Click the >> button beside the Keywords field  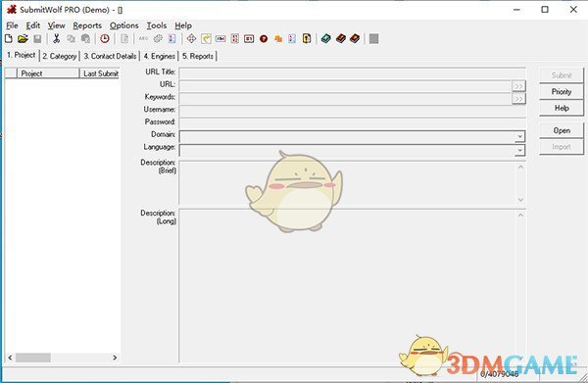point(518,99)
